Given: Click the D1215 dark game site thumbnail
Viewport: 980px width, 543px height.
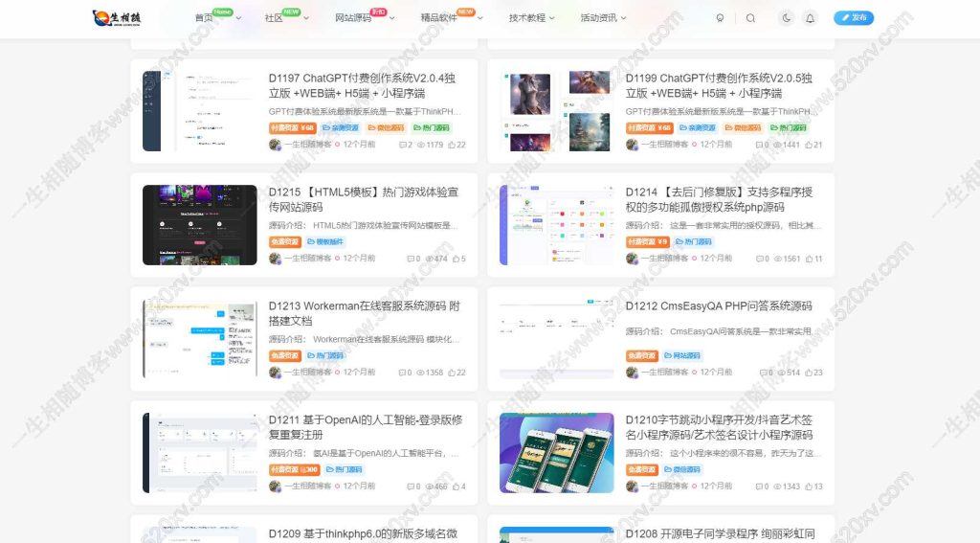Looking at the screenshot, I should [199, 225].
